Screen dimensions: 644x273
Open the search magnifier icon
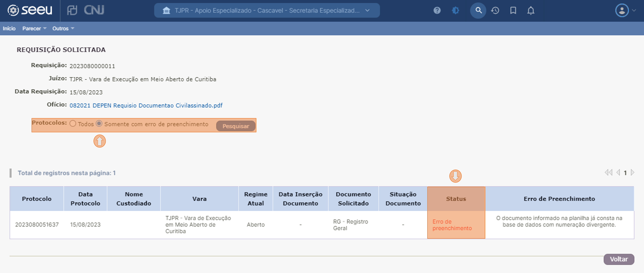[x=478, y=11]
